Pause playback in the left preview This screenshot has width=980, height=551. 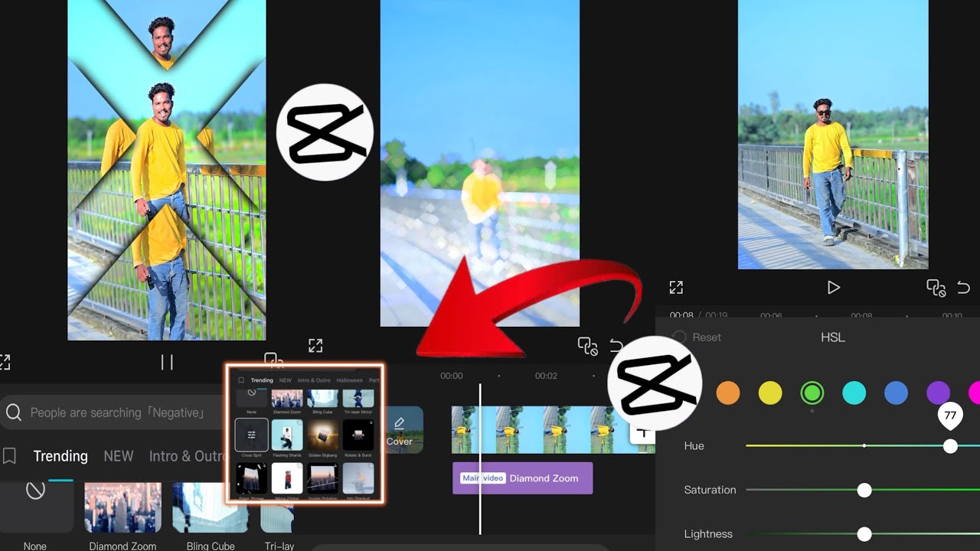(167, 362)
